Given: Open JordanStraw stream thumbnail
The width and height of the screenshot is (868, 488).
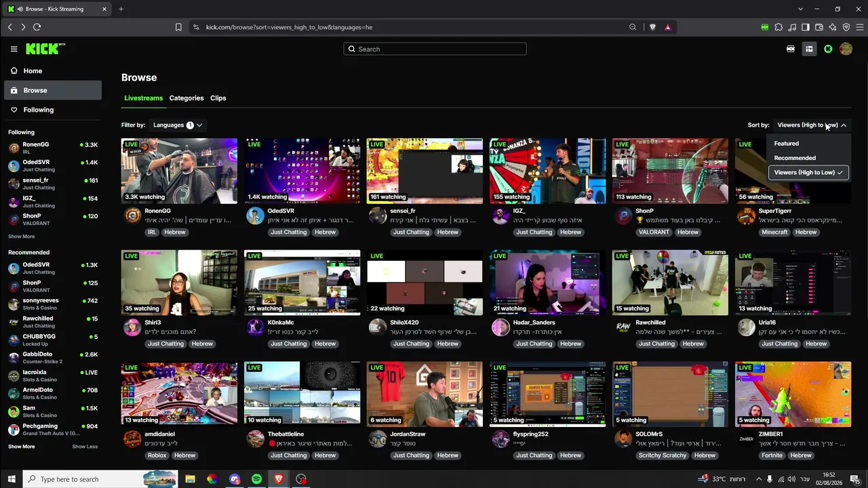Looking at the screenshot, I should 425,394.
